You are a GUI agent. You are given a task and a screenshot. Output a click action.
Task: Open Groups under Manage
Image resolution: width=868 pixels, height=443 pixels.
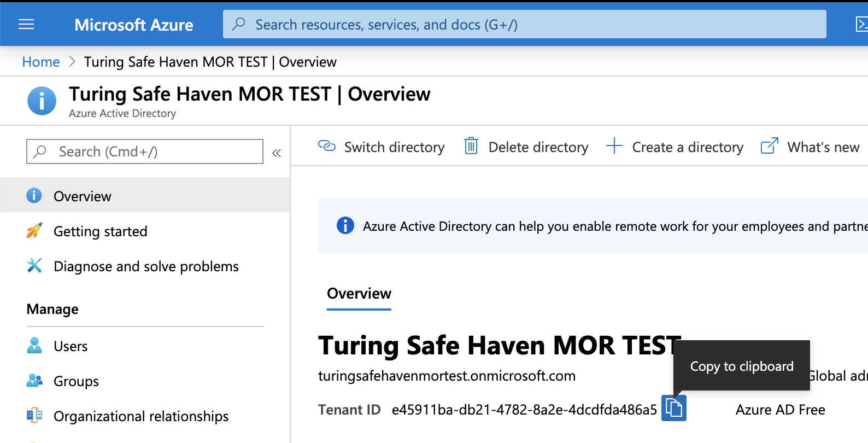[76, 381]
